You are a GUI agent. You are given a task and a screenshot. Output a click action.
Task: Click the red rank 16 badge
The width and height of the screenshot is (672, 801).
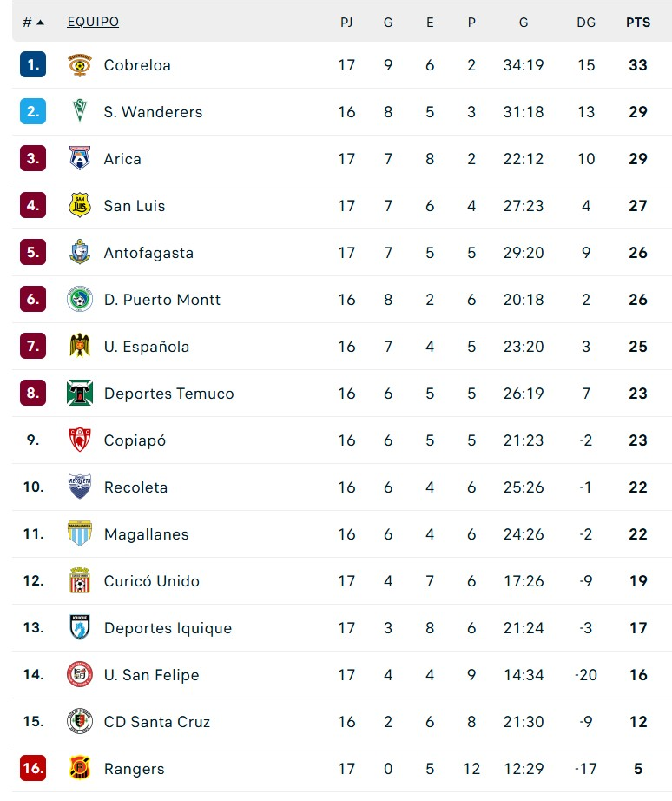33,768
